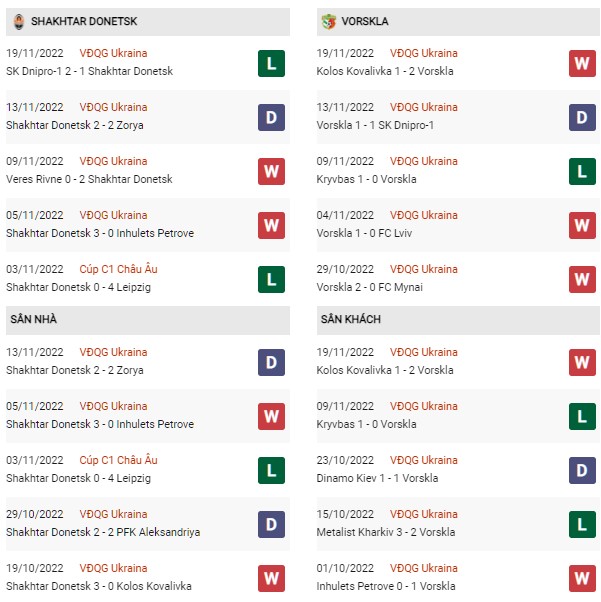Screen dimensions: 601x602
Task: Click the W badge for Vorskla 2-0 FC Mynai
Action: click(x=582, y=280)
